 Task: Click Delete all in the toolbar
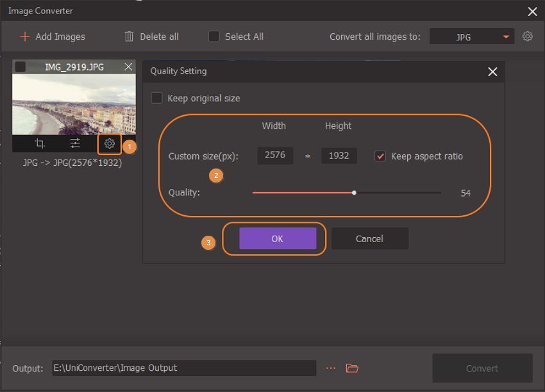point(151,37)
